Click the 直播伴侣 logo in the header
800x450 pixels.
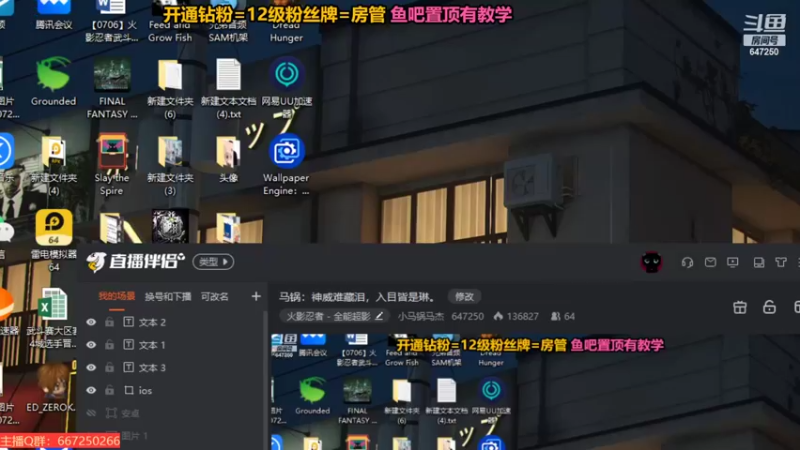[x=135, y=262]
